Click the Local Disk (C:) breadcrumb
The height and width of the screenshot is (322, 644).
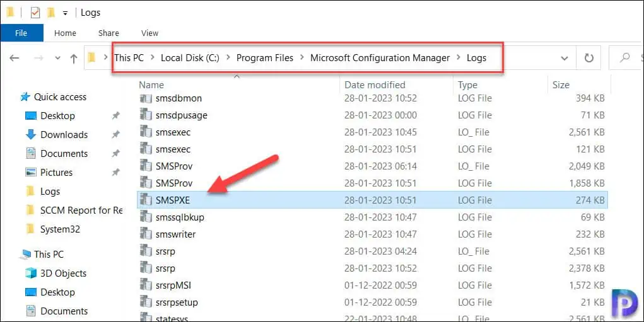(190, 58)
